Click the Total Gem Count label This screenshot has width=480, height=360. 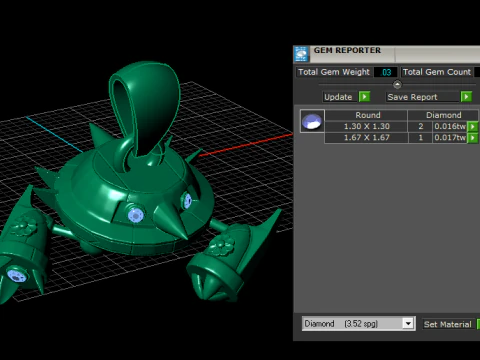click(x=436, y=72)
